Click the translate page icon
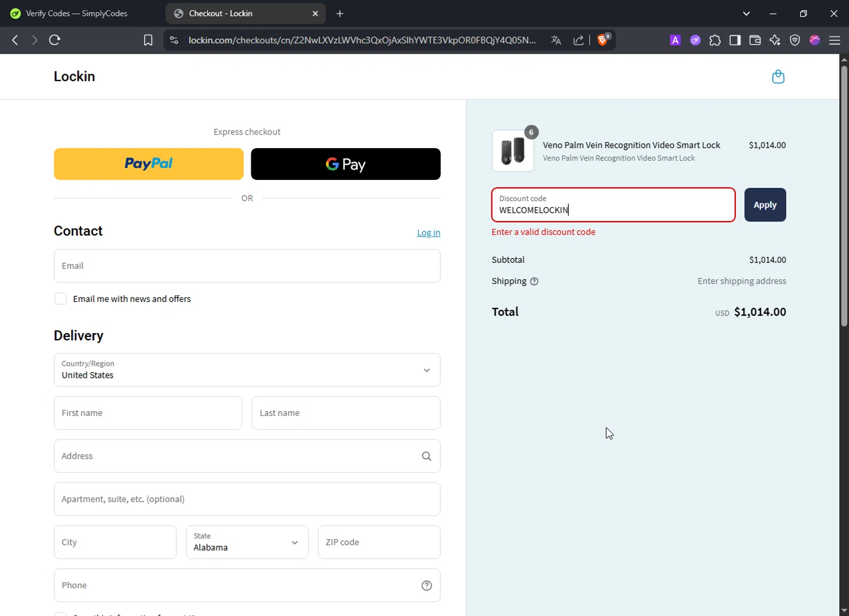849x616 pixels. 556,40
